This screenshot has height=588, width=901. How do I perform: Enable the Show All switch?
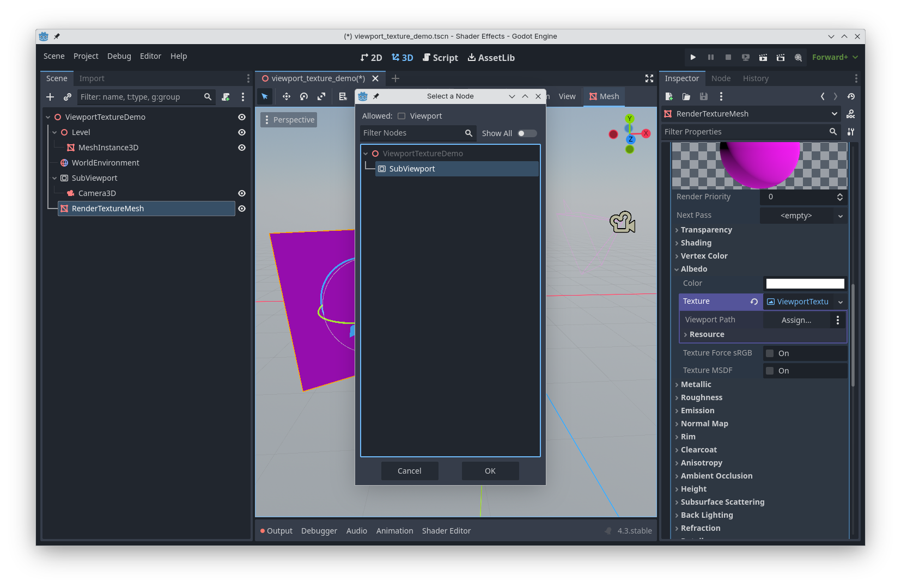pyautogui.click(x=527, y=133)
